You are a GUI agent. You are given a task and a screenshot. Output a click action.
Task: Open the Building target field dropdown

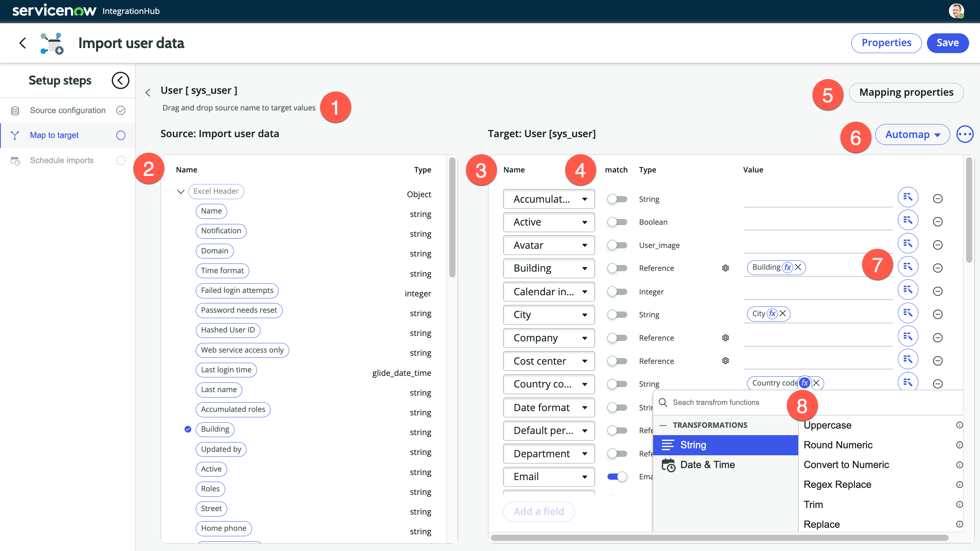(549, 268)
